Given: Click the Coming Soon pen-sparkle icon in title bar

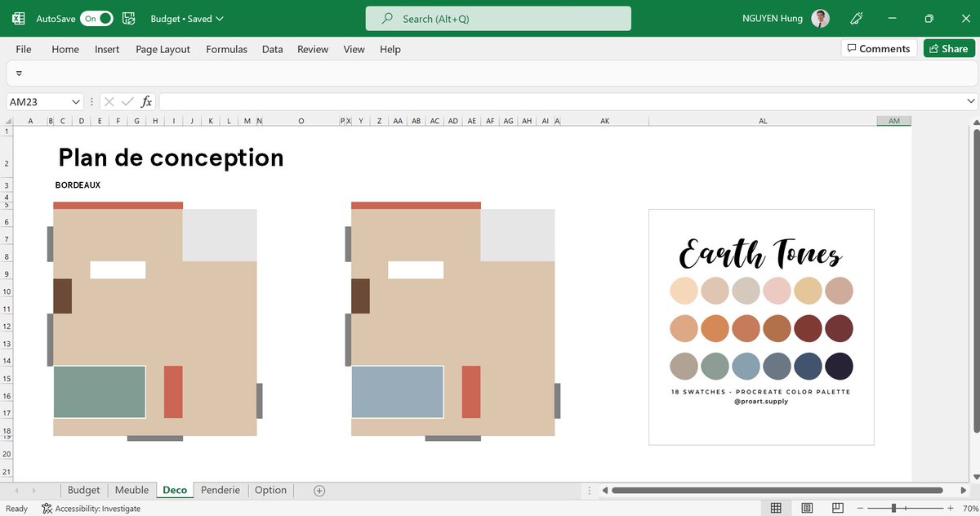Looking at the screenshot, I should (857, 18).
